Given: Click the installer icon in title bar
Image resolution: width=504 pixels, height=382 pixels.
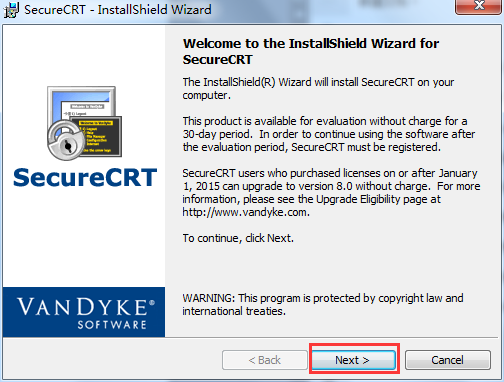Looking at the screenshot, I should [x=11, y=10].
